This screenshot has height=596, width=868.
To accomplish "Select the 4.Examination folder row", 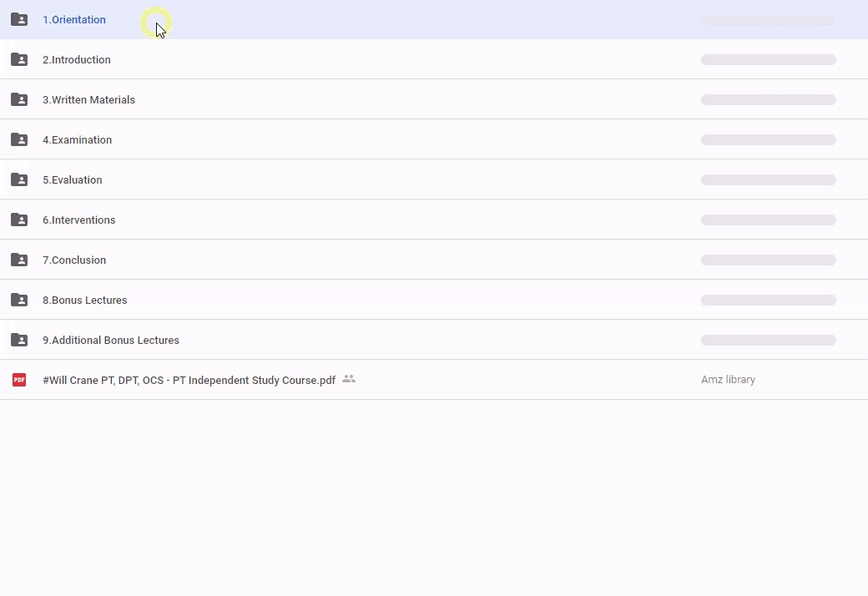I will click(78, 140).
